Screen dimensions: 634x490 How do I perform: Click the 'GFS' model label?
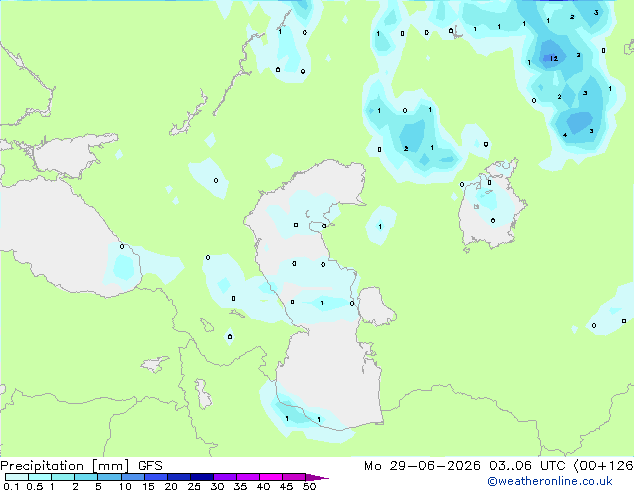coord(150,466)
